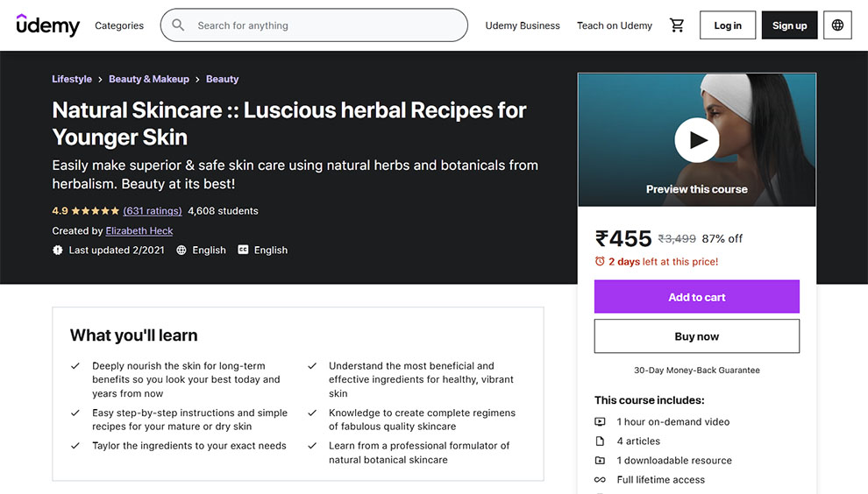Image resolution: width=868 pixels, height=494 pixels.
Task: Play the course preview video
Action: coord(697,140)
